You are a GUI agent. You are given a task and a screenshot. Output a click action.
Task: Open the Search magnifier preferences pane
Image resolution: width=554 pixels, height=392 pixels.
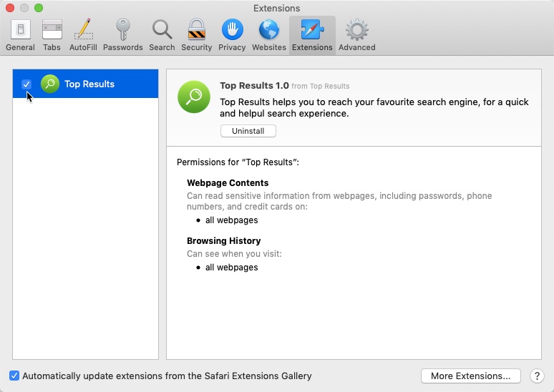pos(162,35)
